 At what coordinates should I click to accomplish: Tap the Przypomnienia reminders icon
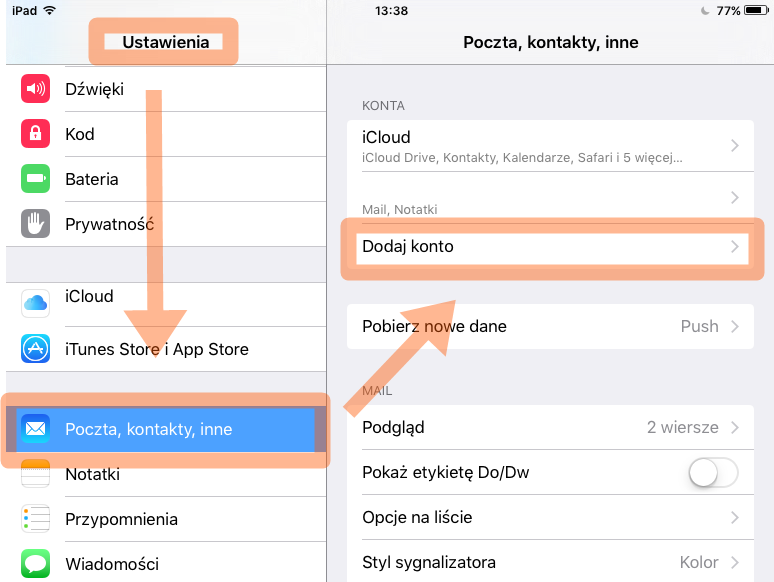click(36, 519)
